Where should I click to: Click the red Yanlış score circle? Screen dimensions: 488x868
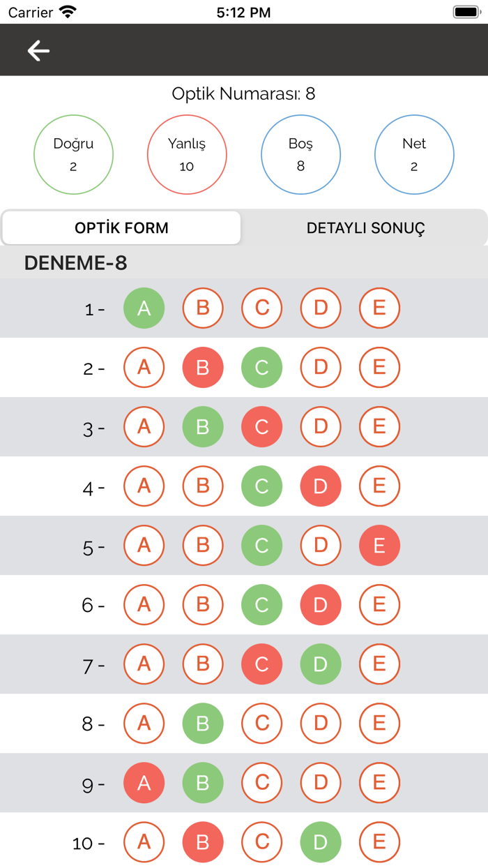click(x=187, y=154)
